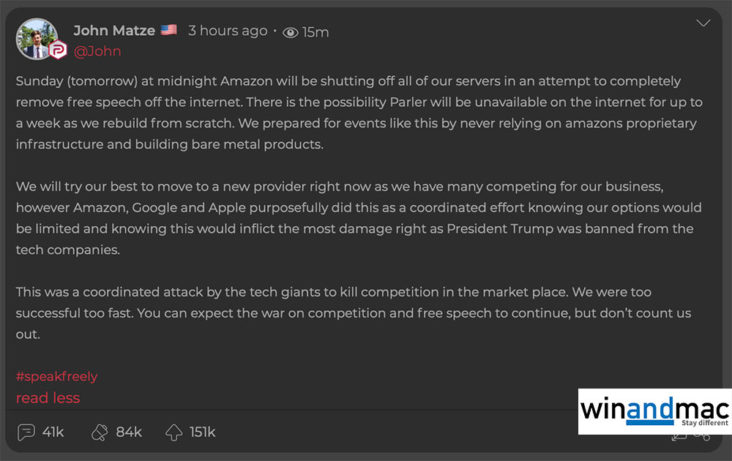Viewport: 732px width, 461px height.
Task: Click the John Matze display name
Action: [114, 31]
